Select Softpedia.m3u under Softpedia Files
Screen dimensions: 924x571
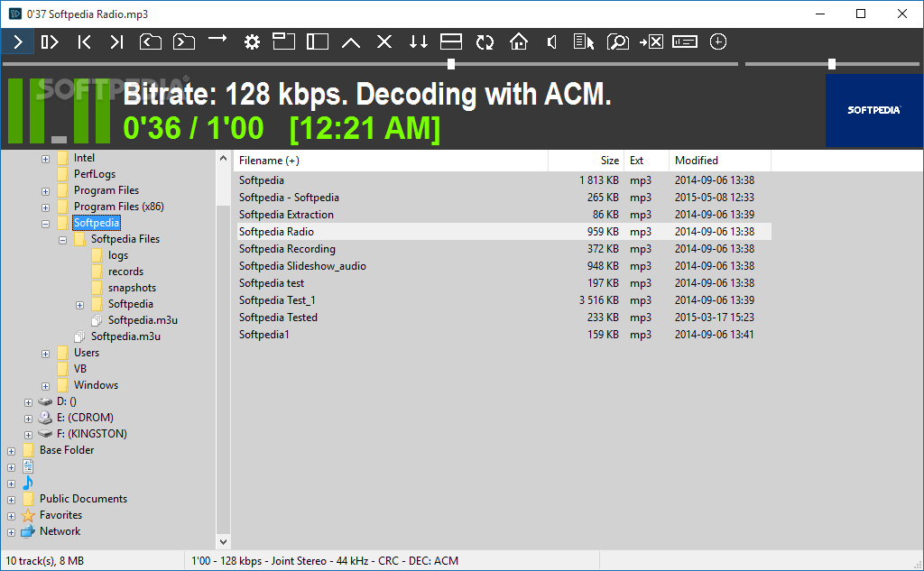click(x=143, y=320)
